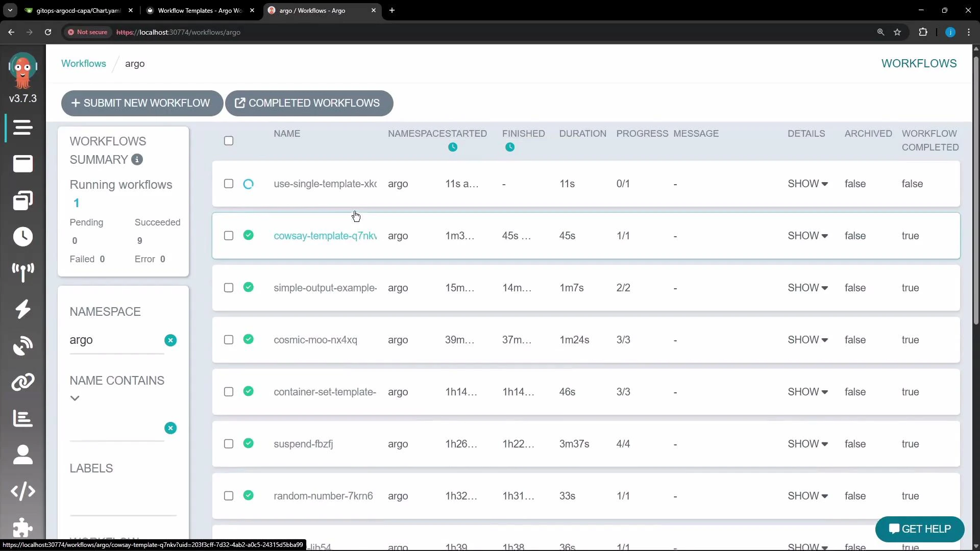
Task: Open Reports via the chart icon
Action: [x=22, y=418]
